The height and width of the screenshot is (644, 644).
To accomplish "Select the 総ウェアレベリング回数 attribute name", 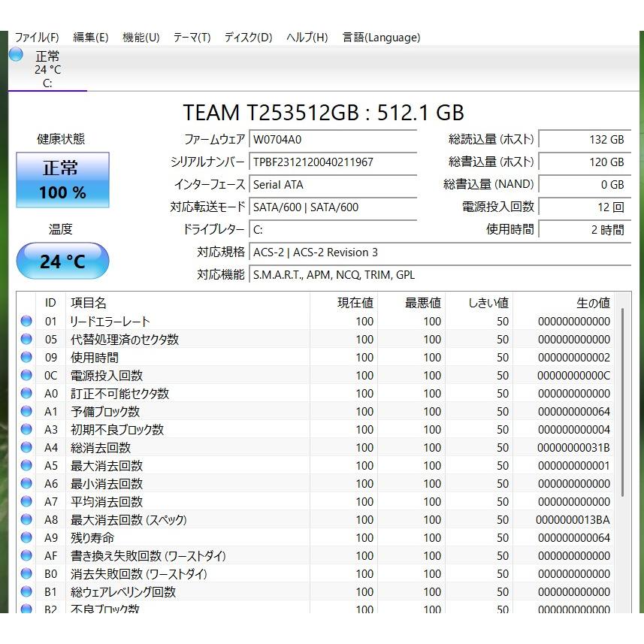I will [122, 592].
